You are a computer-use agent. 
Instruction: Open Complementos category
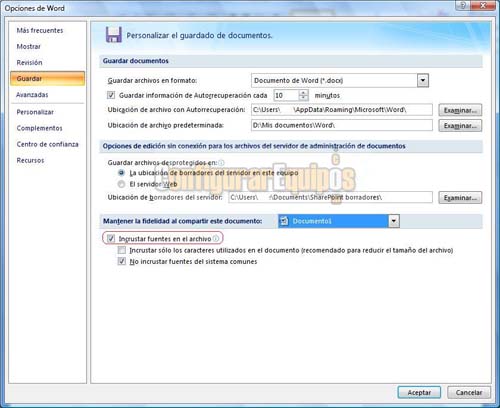click(39, 128)
